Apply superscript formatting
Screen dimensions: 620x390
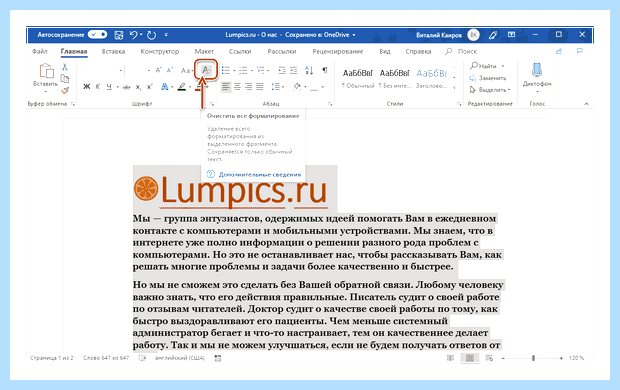tap(149, 87)
